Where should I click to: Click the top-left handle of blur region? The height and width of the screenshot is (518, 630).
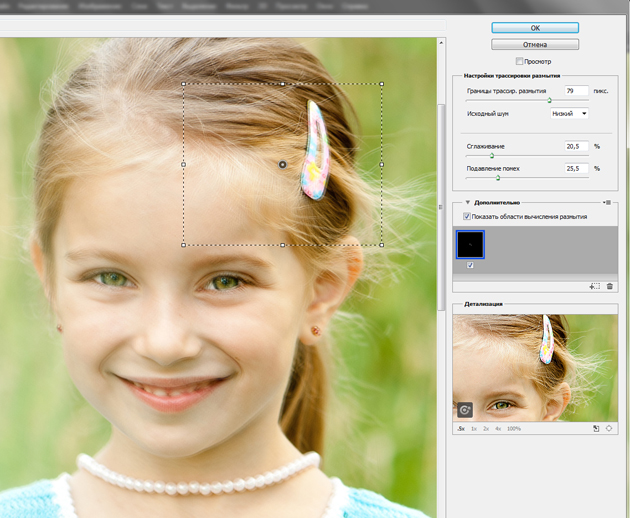184,84
